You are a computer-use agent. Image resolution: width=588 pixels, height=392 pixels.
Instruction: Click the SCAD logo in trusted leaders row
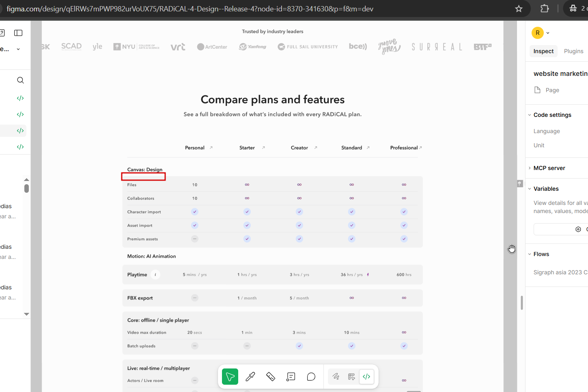pyautogui.click(x=71, y=46)
